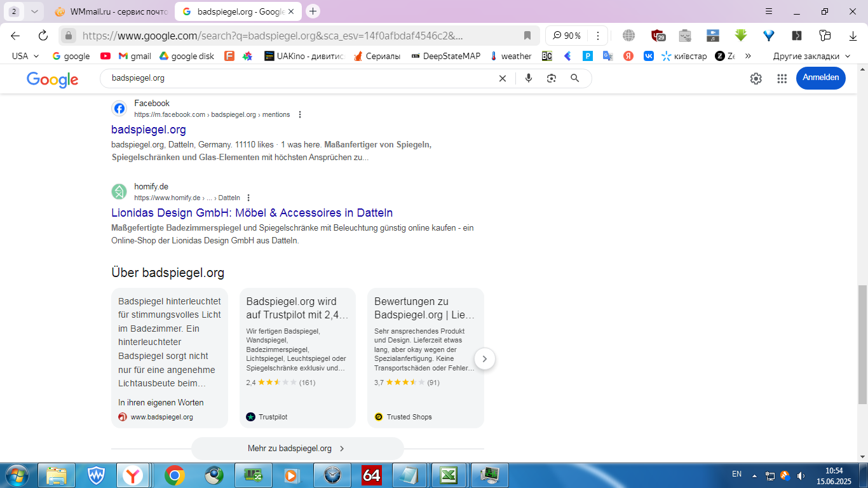
Task: Open the UAKino bookmark
Action: coord(304,56)
